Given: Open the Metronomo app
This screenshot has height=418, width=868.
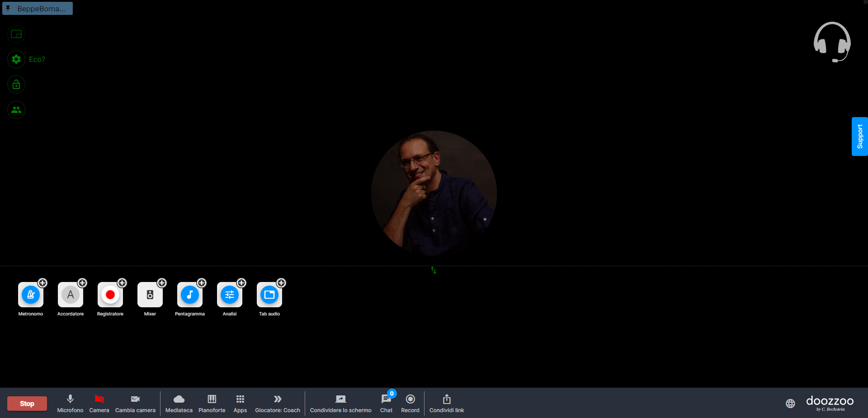Looking at the screenshot, I should coord(31,295).
